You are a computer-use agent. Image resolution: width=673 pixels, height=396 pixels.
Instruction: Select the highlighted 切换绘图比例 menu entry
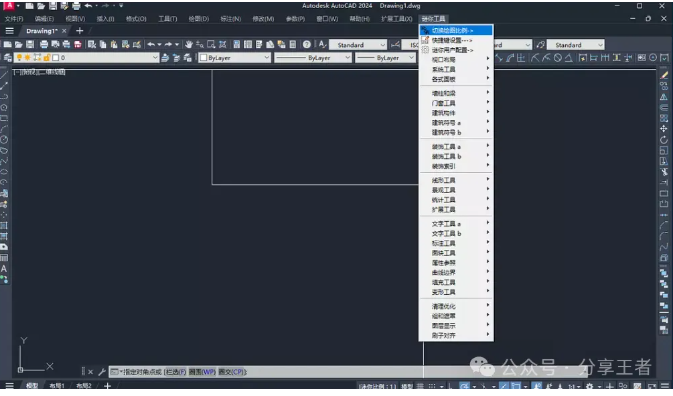pos(456,30)
